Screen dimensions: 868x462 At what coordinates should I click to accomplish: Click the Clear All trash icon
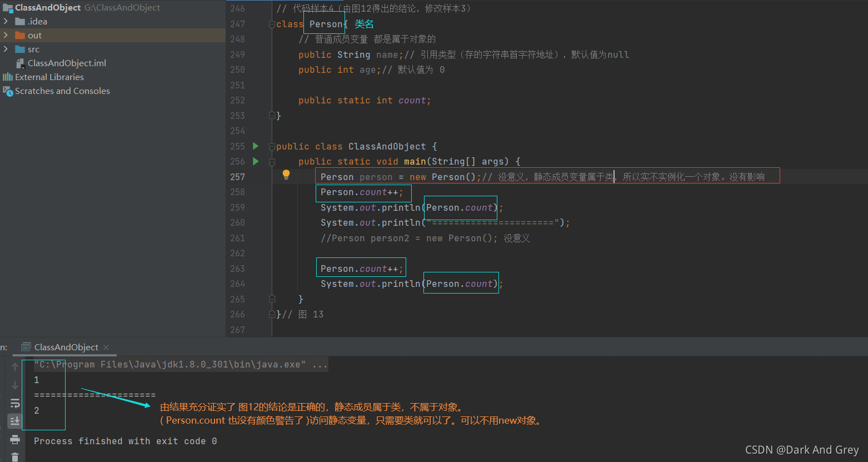point(15,457)
